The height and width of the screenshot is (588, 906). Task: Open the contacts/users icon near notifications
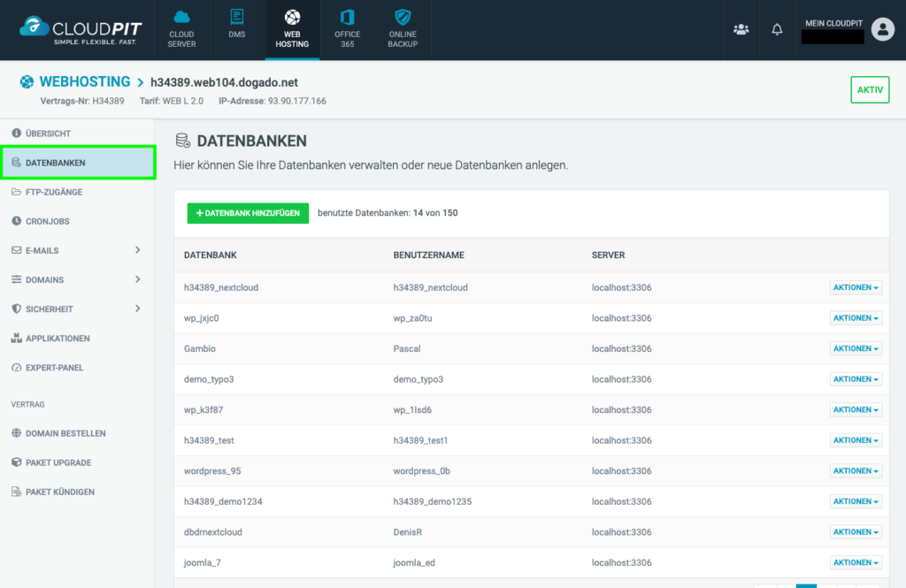click(x=741, y=29)
